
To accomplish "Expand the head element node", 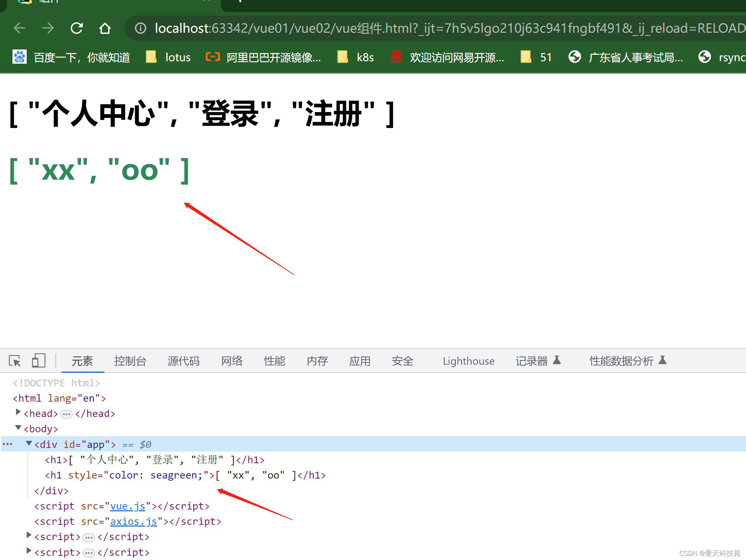I will 18,412.
